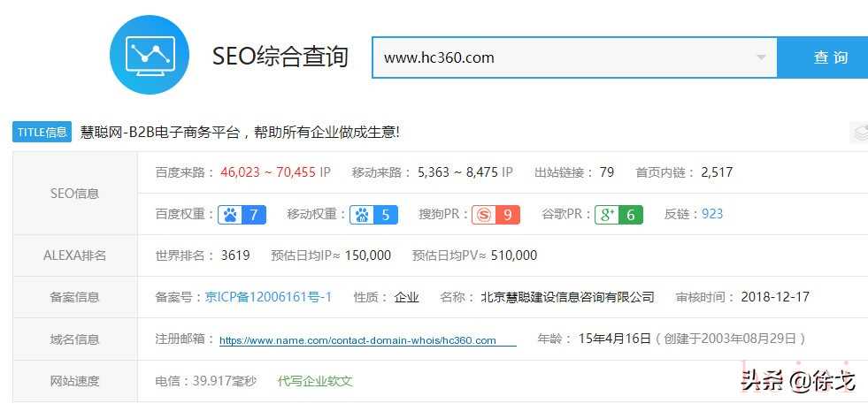
Task: Open the domain input dropdown arrow
Action: point(761,57)
